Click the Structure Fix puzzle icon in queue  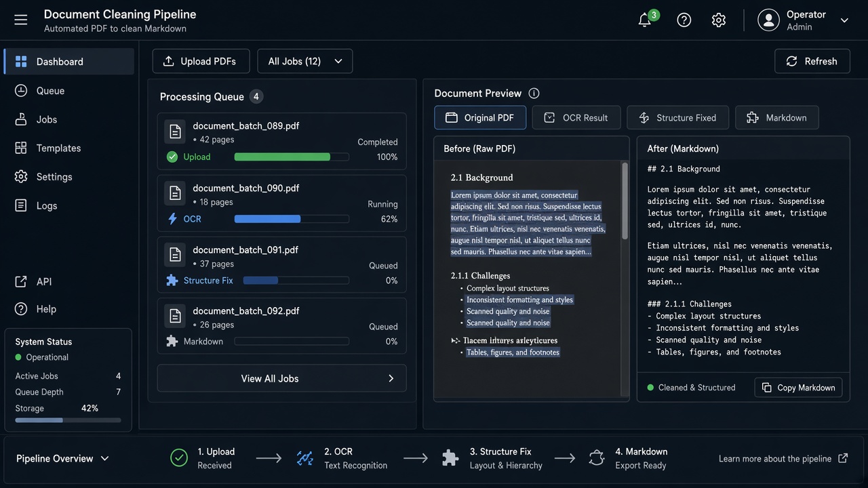pyautogui.click(x=172, y=281)
